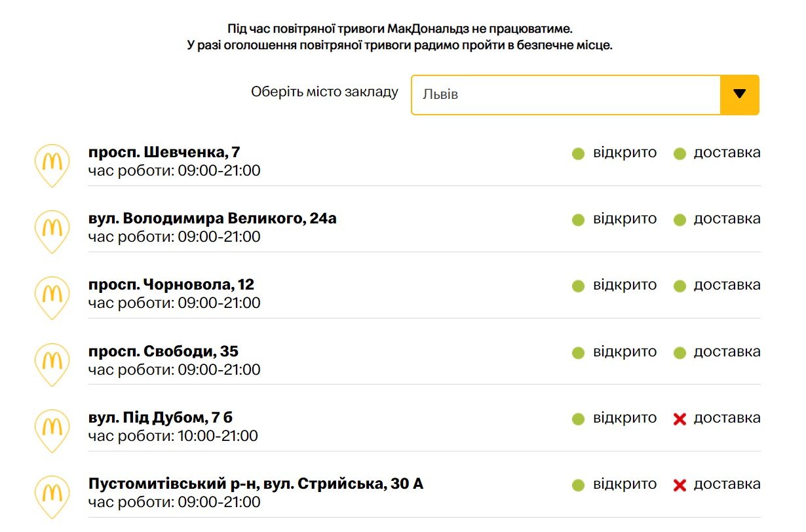Click the yellow dropdown arrow next to the city field
806x532 pixels.
pyautogui.click(x=739, y=94)
